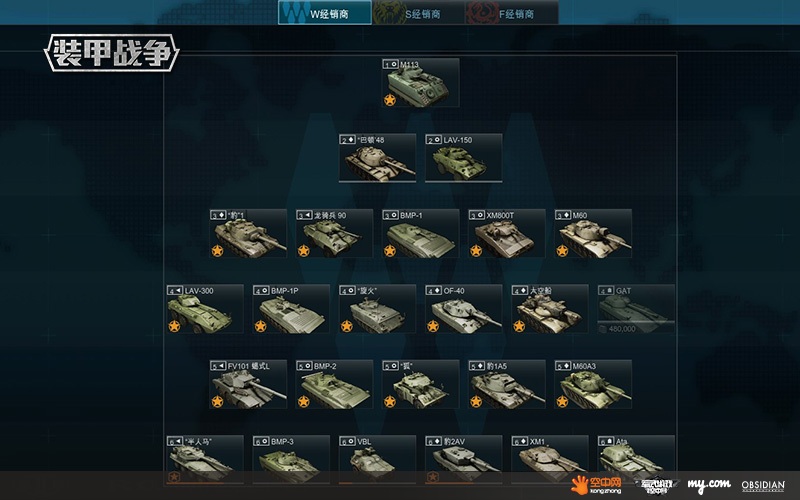Screen dimensions: 800x500
Task: Select the LAV-150 vehicle card
Action: pyautogui.click(x=463, y=158)
